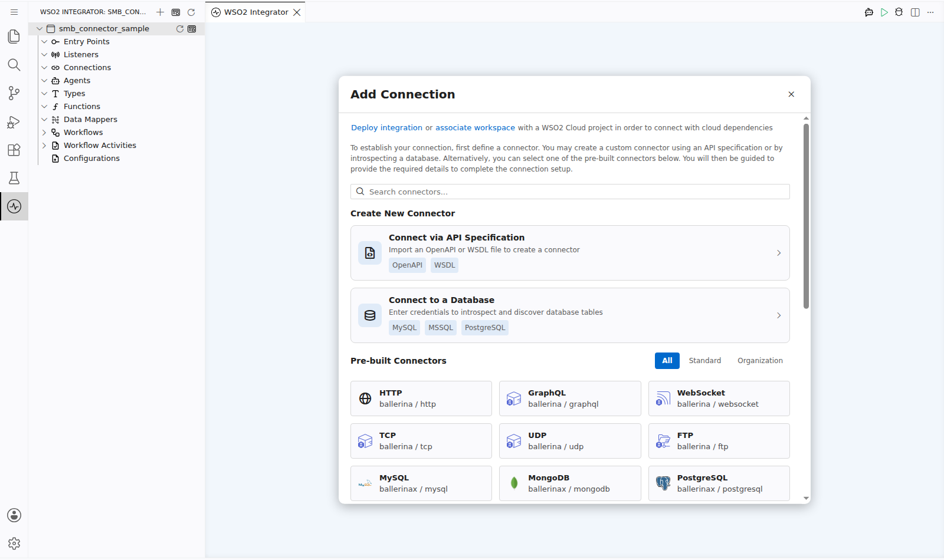Collapse the Listeners tree node
944x560 pixels.
tap(44, 54)
